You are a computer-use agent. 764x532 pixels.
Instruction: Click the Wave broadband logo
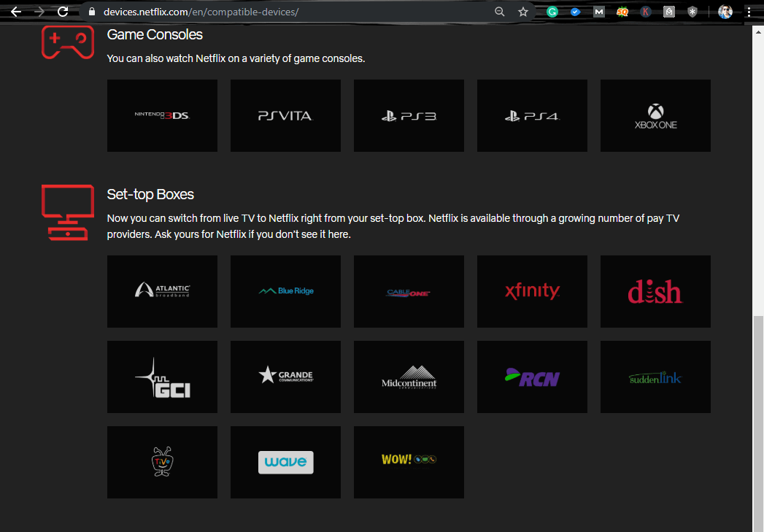pyautogui.click(x=285, y=462)
